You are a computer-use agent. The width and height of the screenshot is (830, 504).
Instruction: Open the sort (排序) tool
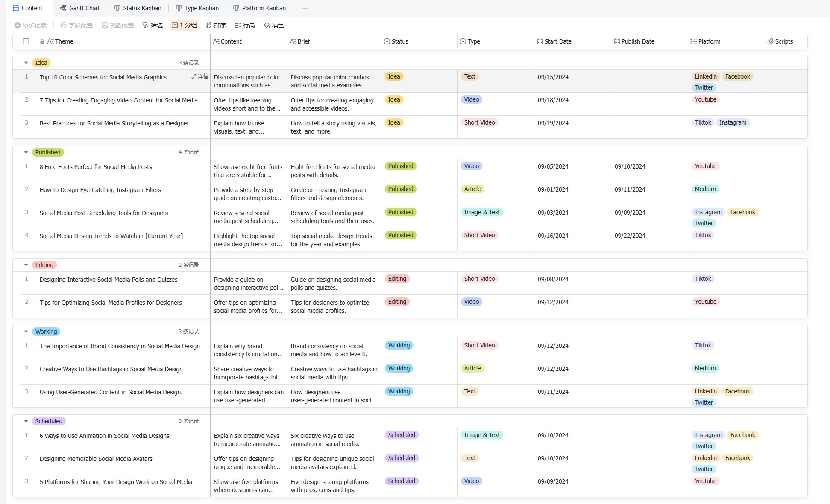point(216,25)
